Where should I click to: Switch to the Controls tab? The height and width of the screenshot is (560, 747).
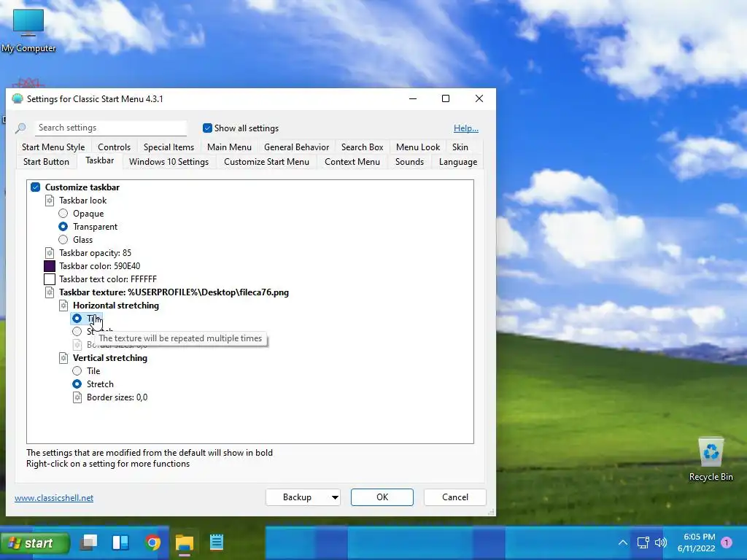(114, 147)
